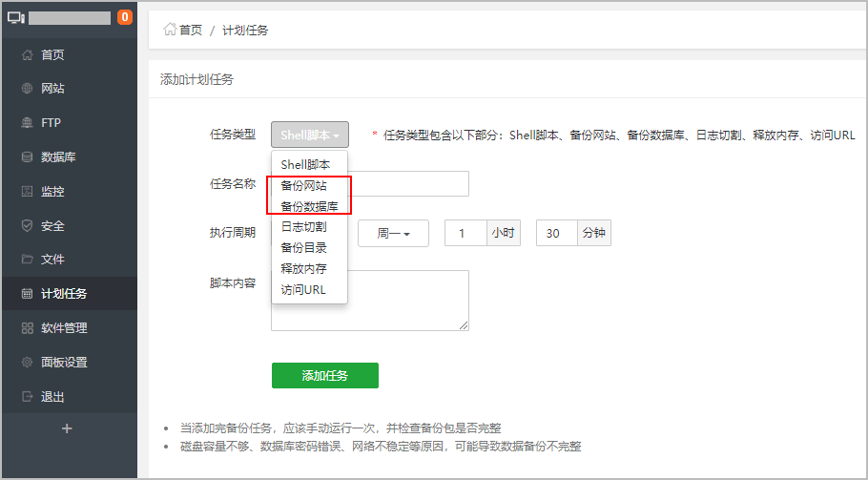The image size is (868, 480).
Task: Select 日志切割 from the task type list
Action: (309, 226)
